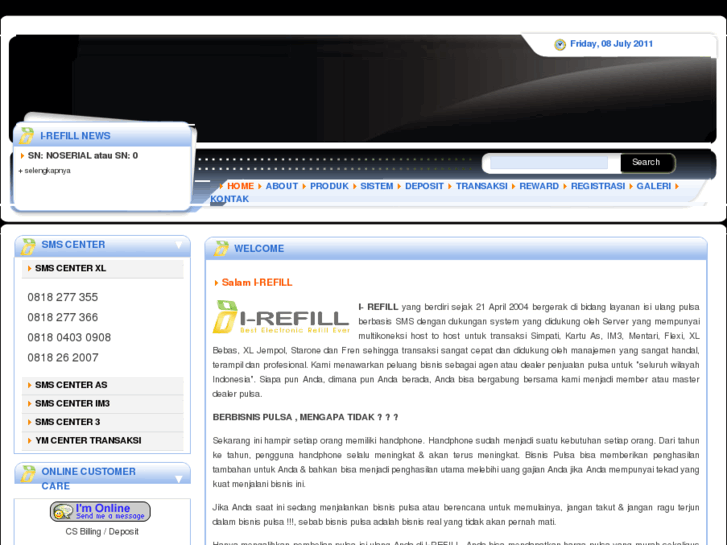Image resolution: width=727 pixels, height=545 pixels.
Task: Click the BERBISNIS PULSA, MENGAPA TIDAK heading
Action: coord(305,417)
